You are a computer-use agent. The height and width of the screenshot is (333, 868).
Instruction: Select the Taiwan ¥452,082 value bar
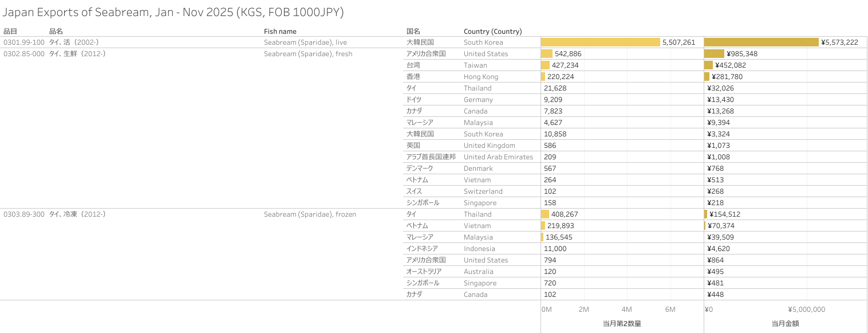point(708,65)
